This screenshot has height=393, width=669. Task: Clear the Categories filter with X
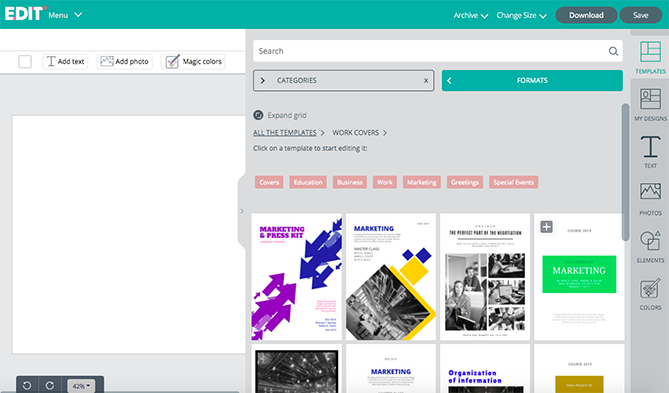pos(426,81)
